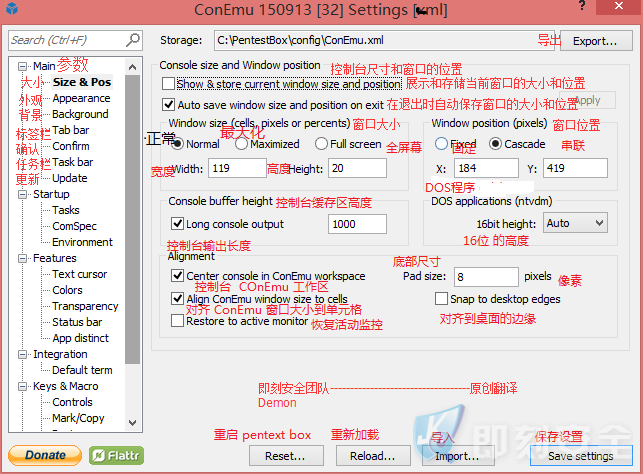Collapse the Integration tree node
The image size is (643, 474).
tap(23, 354)
